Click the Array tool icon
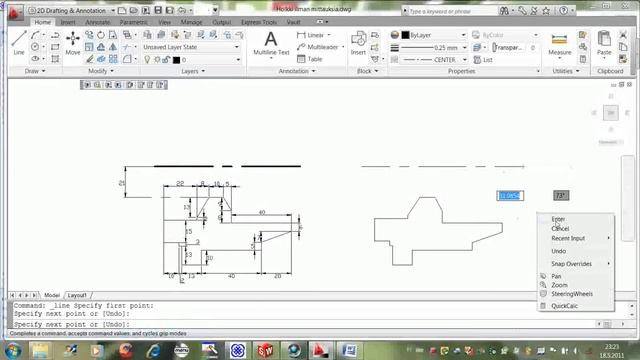Image resolution: width=640 pixels, height=360 pixels. point(113,60)
